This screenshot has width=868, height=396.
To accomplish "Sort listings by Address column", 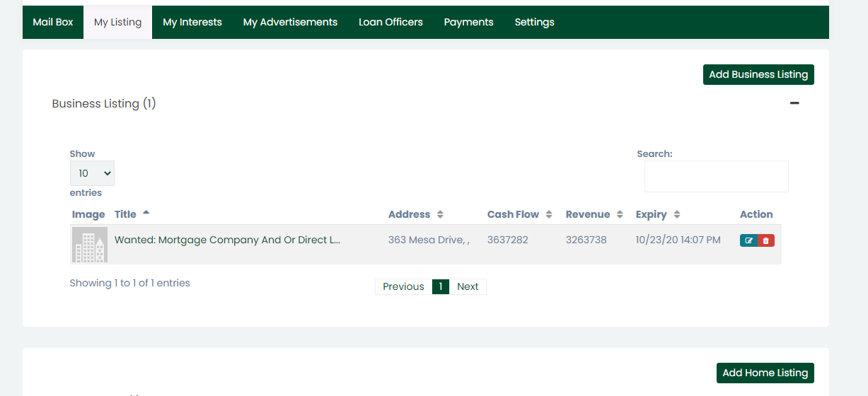I will pyautogui.click(x=440, y=214).
